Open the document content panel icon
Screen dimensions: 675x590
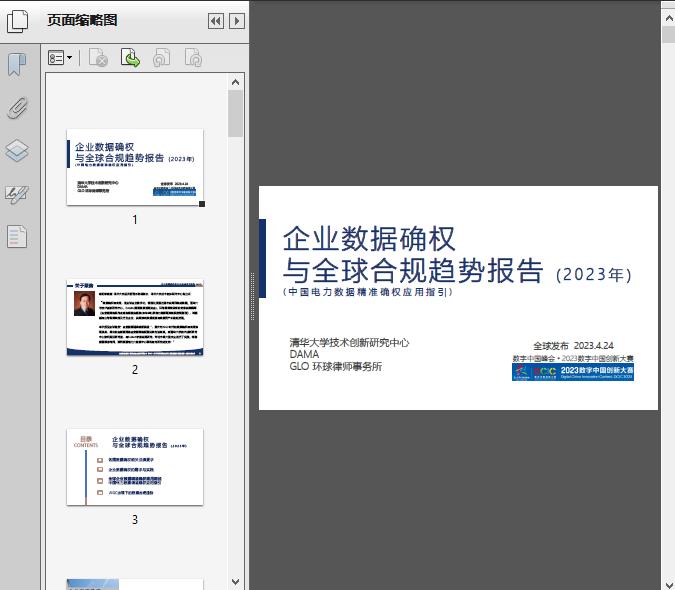[x=17, y=236]
